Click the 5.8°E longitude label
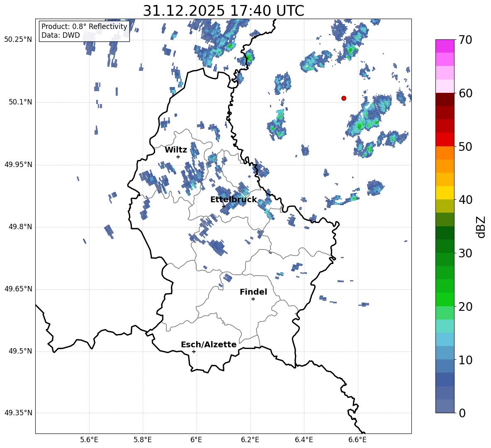The height and width of the screenshot is (448, 491). click(x=143, y=440)
